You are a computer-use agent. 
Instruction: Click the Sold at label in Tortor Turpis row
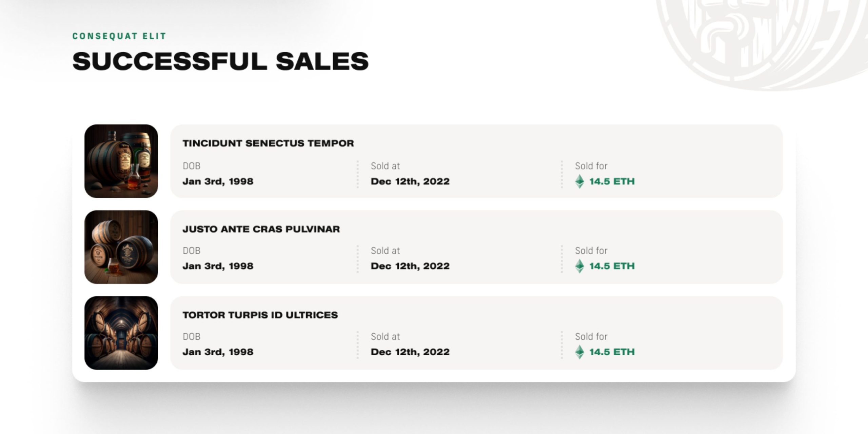point(385,337)
